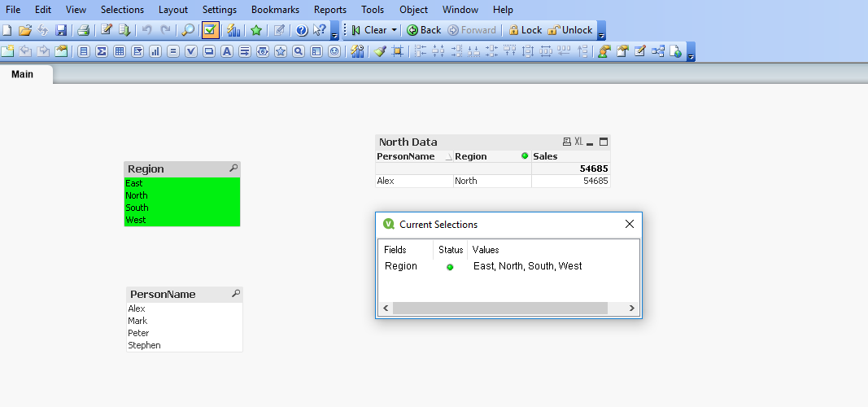Open the Layout menu

(173, 10)
